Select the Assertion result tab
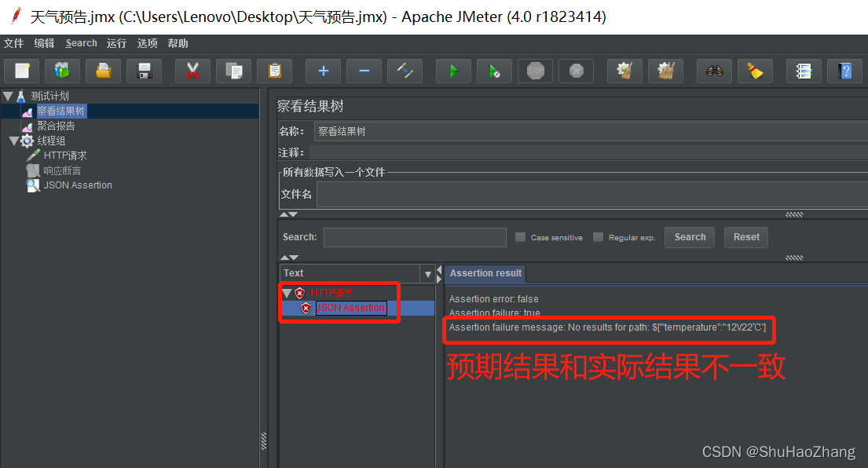The height and width of the screenshot is (468, 868). (x=485, y=273)
